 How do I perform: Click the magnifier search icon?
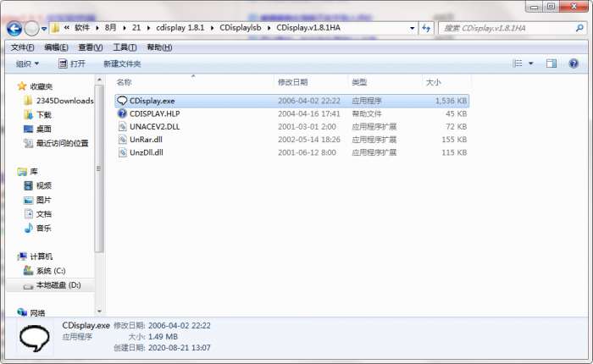pos(579,28)
